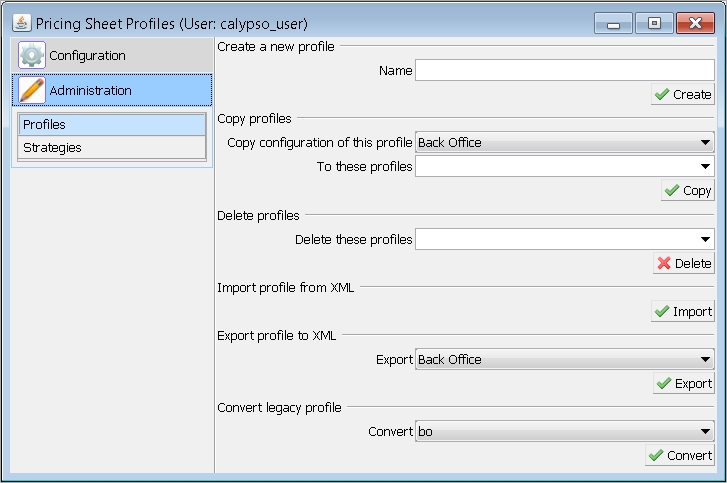Maximize the Pricing Sheet Profiles window
The width and height of the screenshot is (727, 483).
coord(654,23)
